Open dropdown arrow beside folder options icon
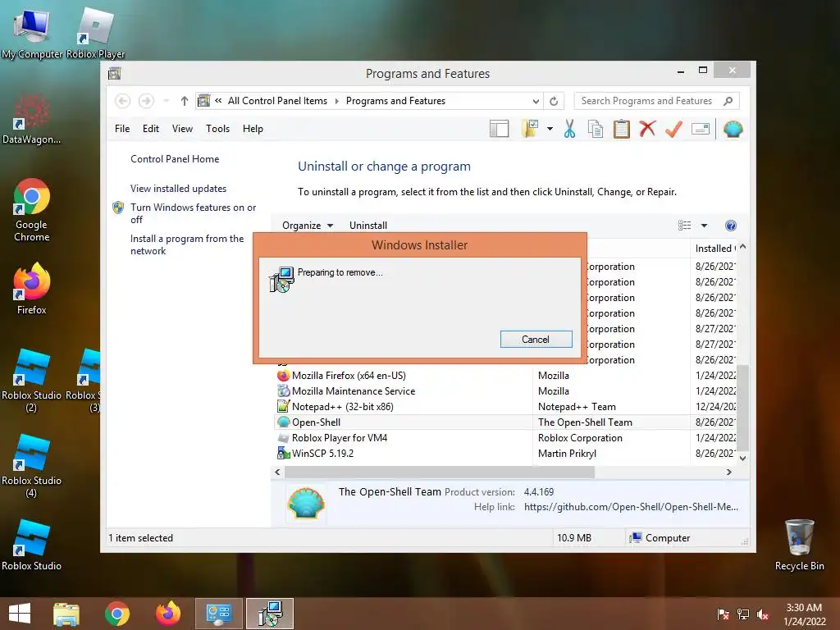 point(550,129)
